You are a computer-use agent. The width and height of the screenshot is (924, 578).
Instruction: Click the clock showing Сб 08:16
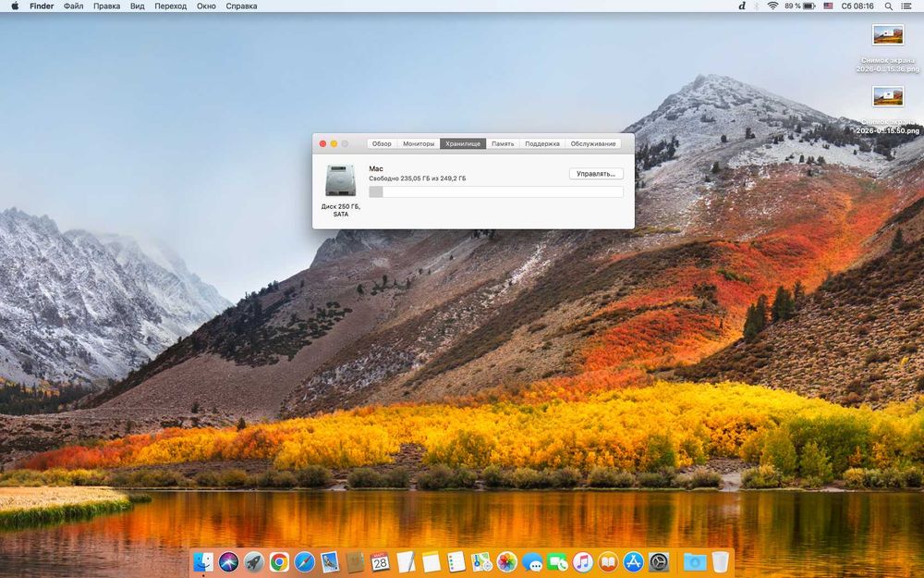857,6
